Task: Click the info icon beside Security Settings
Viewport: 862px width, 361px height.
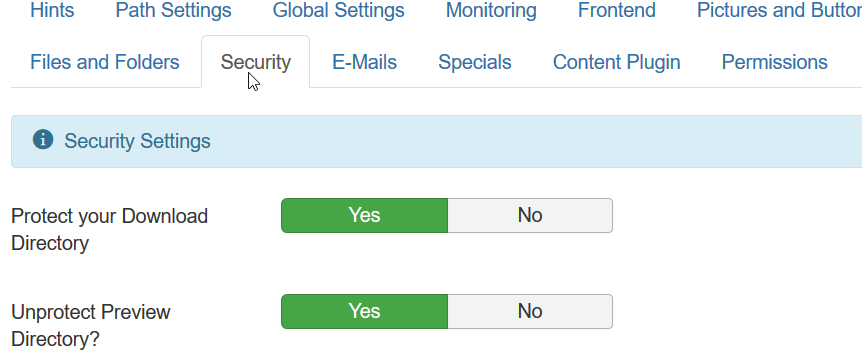Action: [43, 140]
